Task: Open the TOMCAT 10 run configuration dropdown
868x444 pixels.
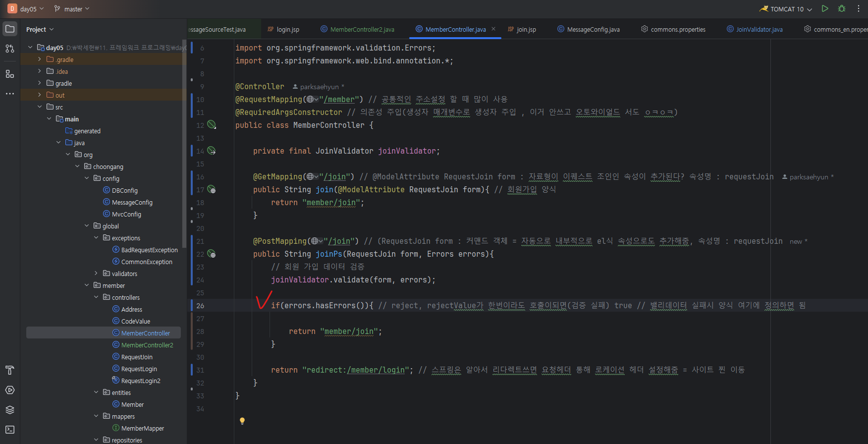Action: [x=786, y=9]
